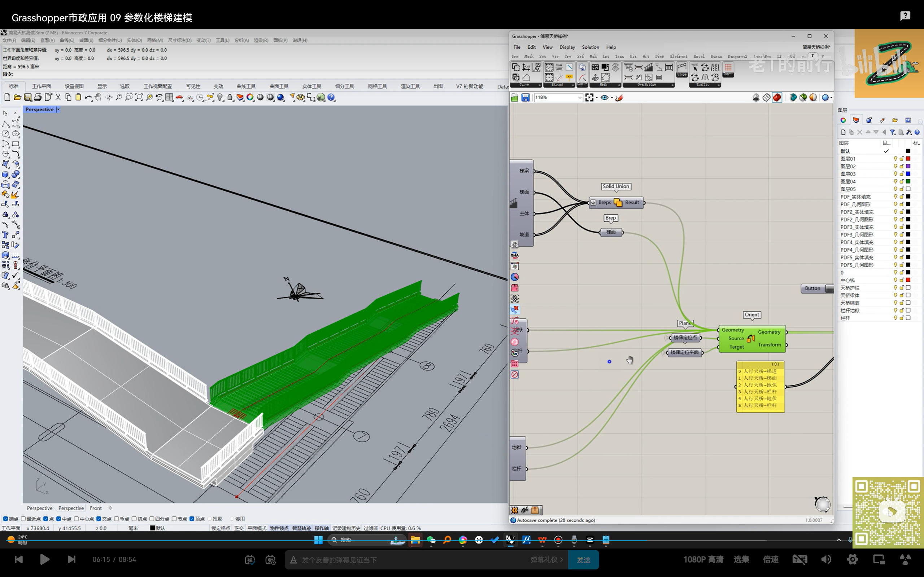This screenshot has width=924, height=577.
Task: Open the Perspective viewport title dropdown arrow
Action: coord(58,110)
